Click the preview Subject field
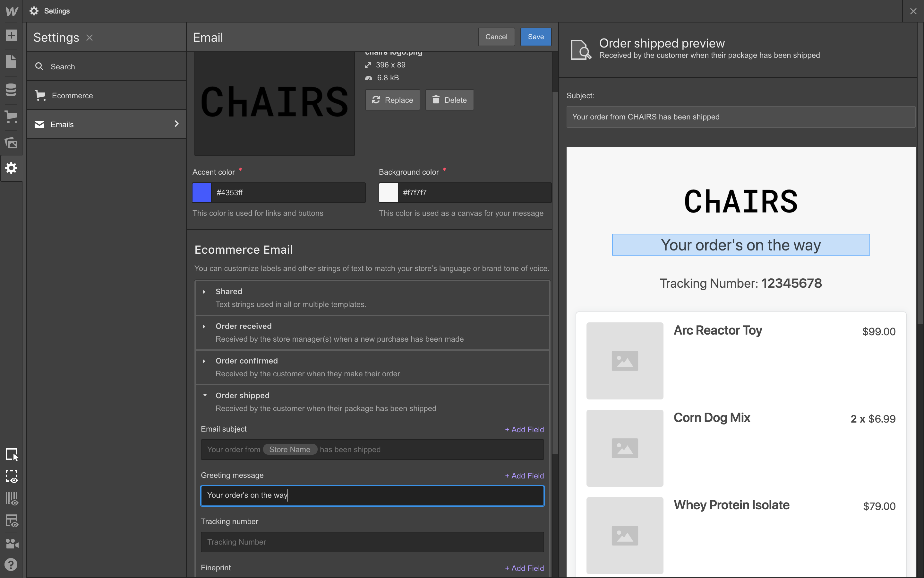Image resolution: width=924 pixels, height=578 pixels. 741,117
